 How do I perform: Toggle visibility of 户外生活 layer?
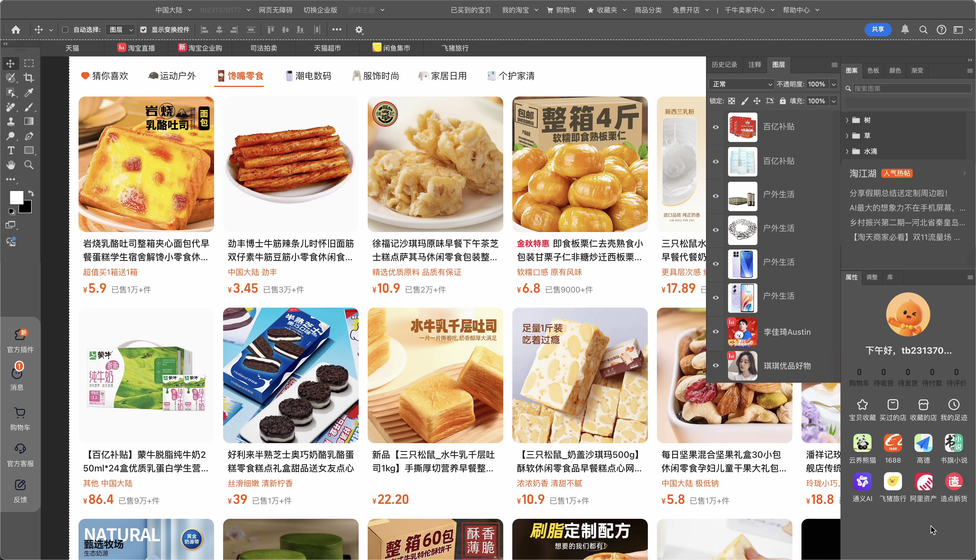(x=716, y=196)
